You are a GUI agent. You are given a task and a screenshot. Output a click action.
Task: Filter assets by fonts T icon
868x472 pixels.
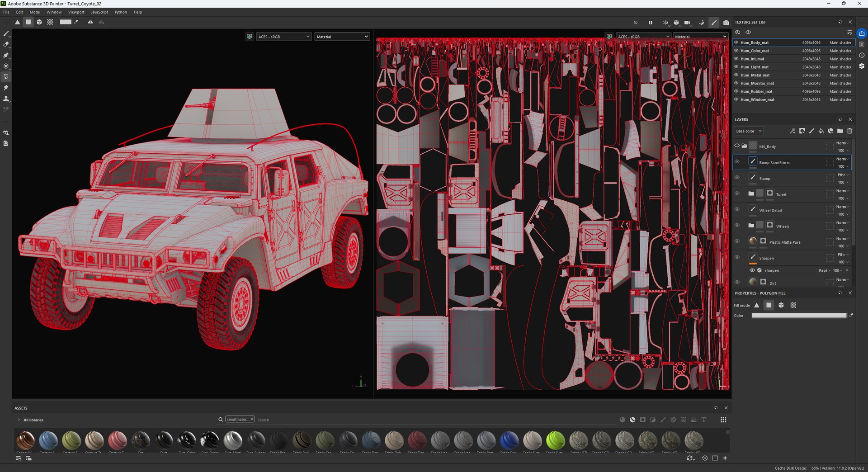coord(704,420)
